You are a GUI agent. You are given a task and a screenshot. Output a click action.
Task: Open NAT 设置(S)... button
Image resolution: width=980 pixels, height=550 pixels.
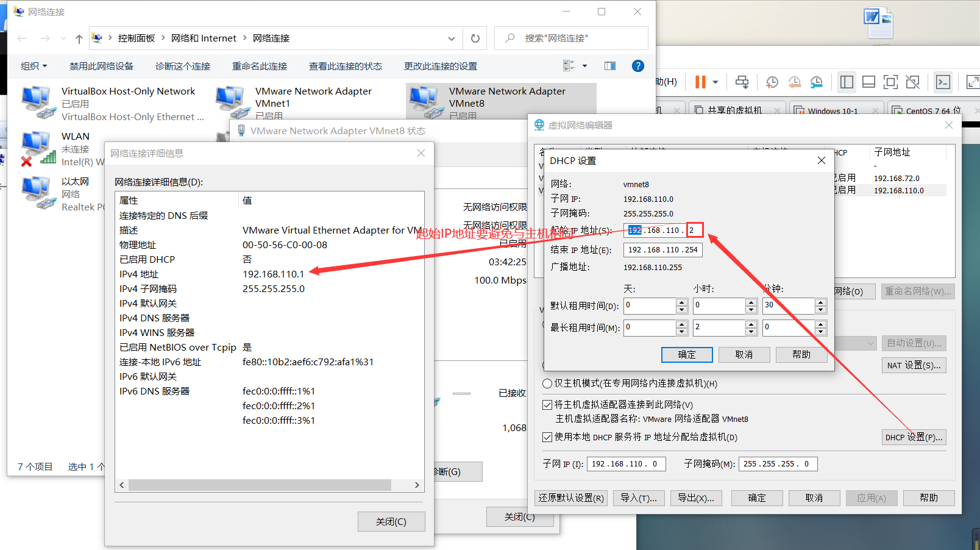(x=914, y=365)
